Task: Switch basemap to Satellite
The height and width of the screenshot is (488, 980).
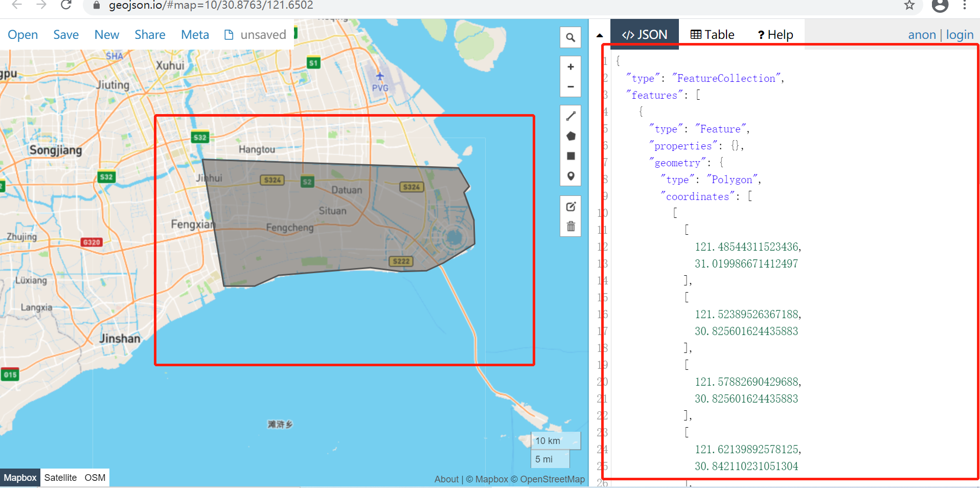Action: [61, 477]
